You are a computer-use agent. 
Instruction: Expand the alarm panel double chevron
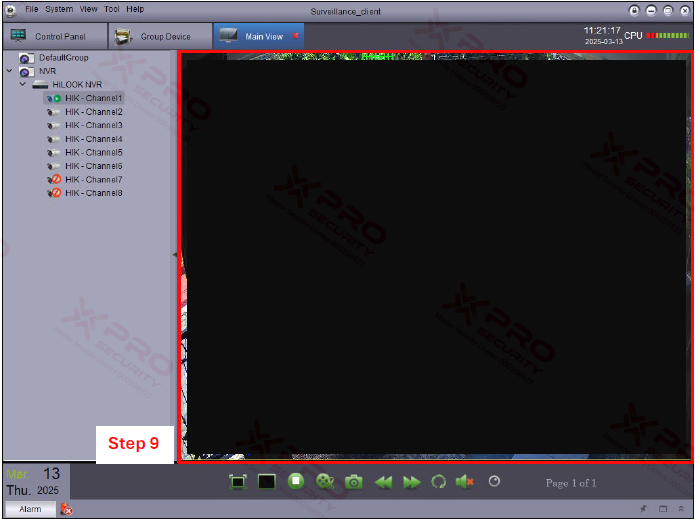(681, 509)
